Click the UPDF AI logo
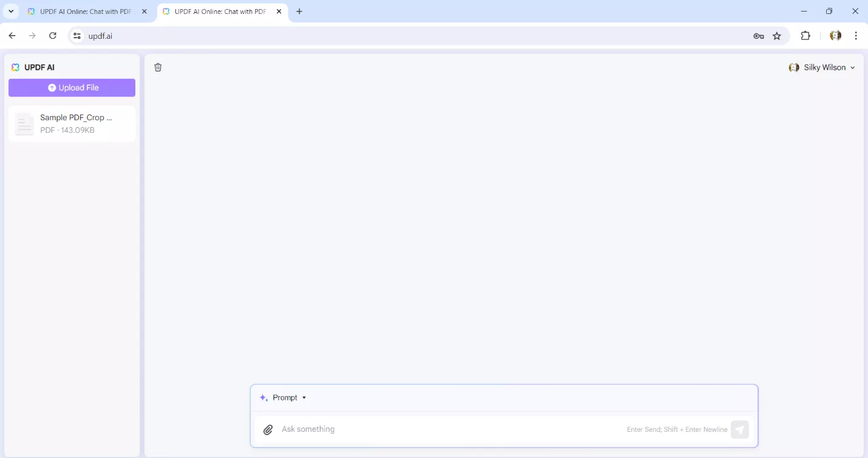The height and width of the screenshot is (458, 868). coord(15,67)
